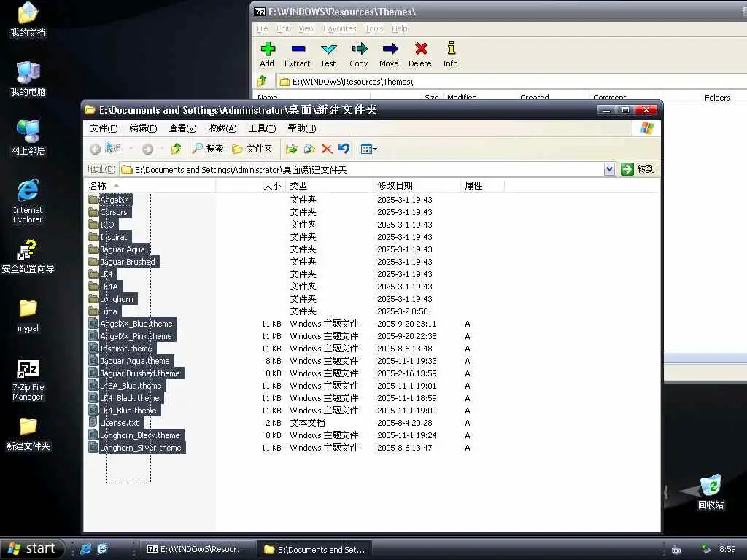Toggle the Folders (文件夹) pane
The width and height of the screenshot is (747, 560).
click(252, 149)
